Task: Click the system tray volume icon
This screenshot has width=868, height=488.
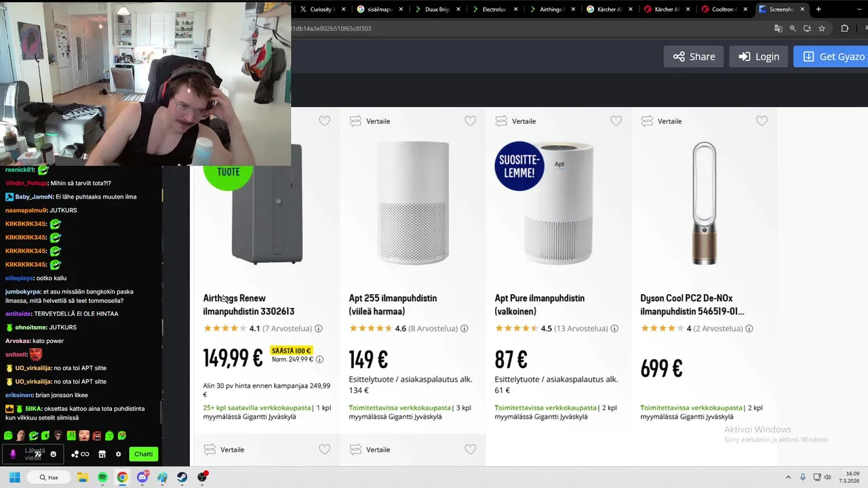Action: tap(827, 477)
